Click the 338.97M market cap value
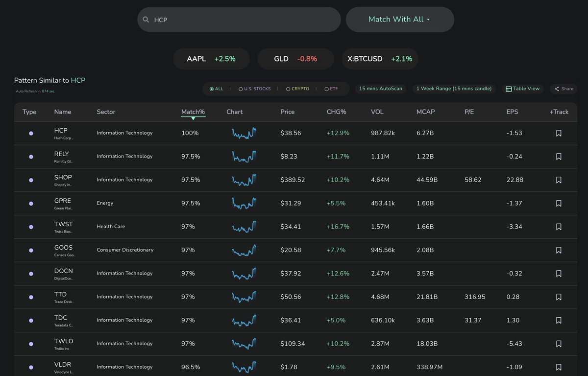This screenshot has height=376, width=588. 429,367
